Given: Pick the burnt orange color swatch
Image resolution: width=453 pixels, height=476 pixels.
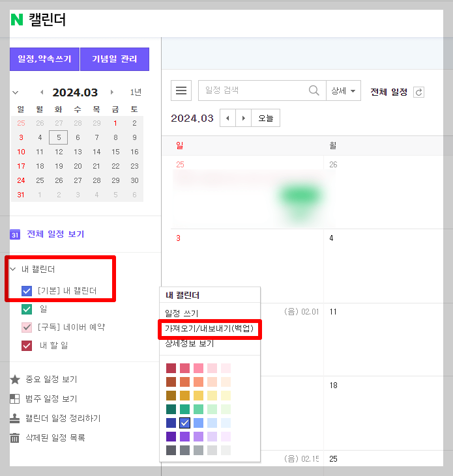Looking at the screenshot, I should click(x=171, y=382).
